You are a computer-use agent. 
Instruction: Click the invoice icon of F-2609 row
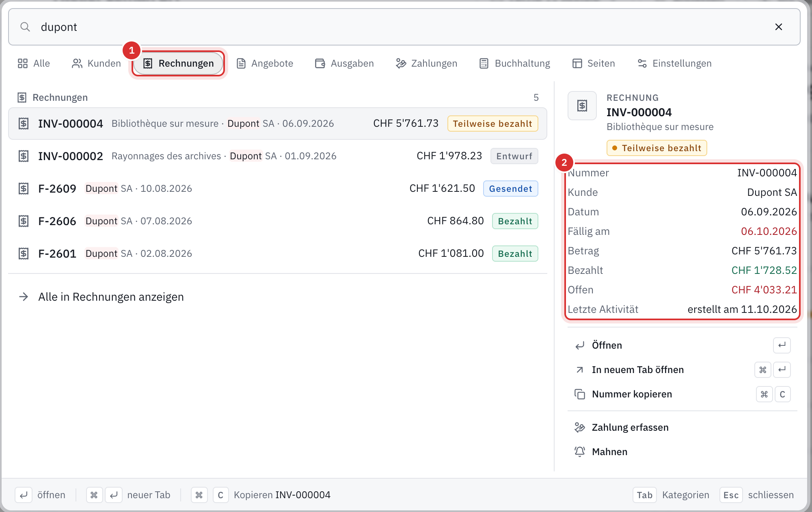24,189
